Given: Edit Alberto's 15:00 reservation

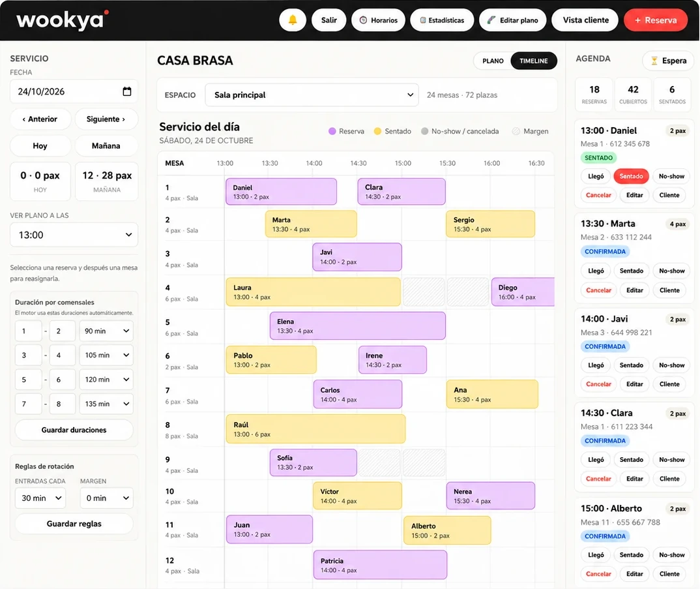Looking at the screenshot, I should pyautogui.click(x=634, y=574).
